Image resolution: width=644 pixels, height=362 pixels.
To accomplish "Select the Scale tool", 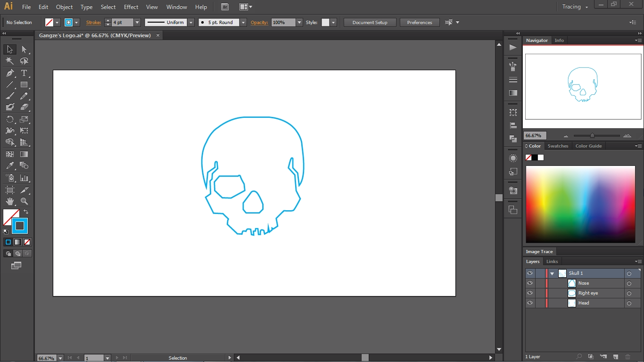I will 24,119.
